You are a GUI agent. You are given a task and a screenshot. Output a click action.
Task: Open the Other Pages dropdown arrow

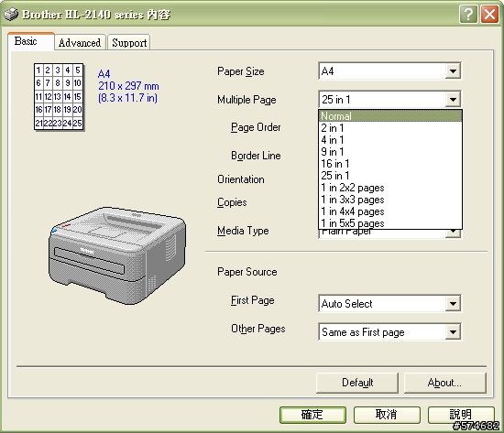click(x=453, y=331)
